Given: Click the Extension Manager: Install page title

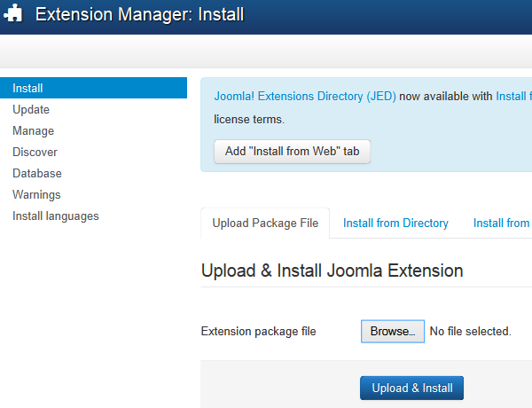Looking at the screenshot, I should click(139, 15).
